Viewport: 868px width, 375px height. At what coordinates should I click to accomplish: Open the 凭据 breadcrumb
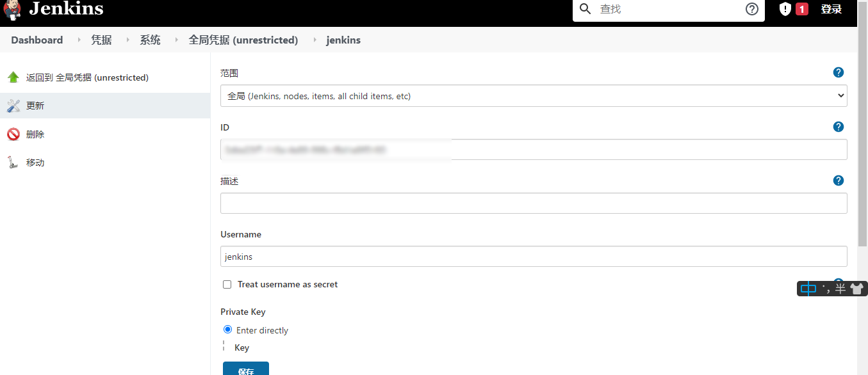point(101,40)
